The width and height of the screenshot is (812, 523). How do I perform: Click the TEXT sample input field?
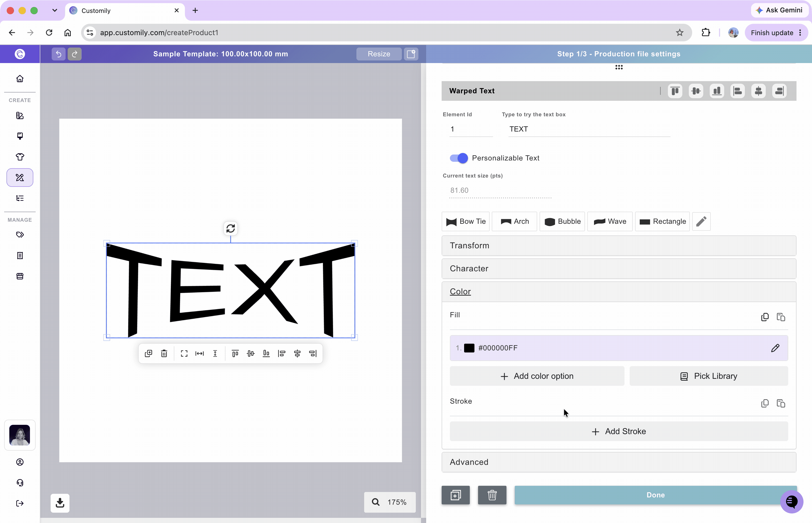589,129
